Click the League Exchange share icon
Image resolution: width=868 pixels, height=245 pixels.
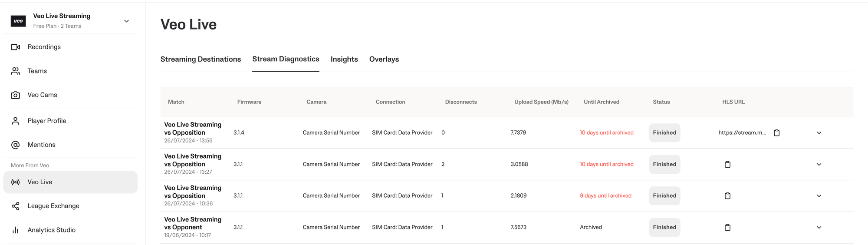(16, 206)
